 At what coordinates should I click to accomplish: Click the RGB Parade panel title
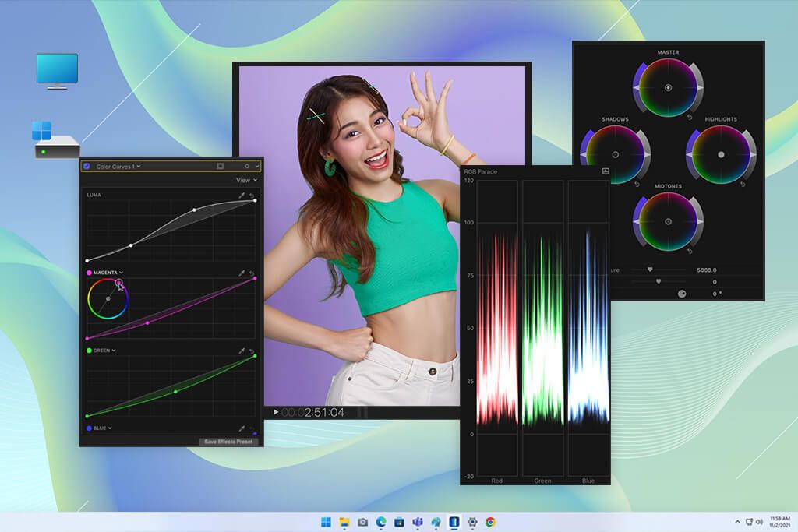[x=481, y=171]
